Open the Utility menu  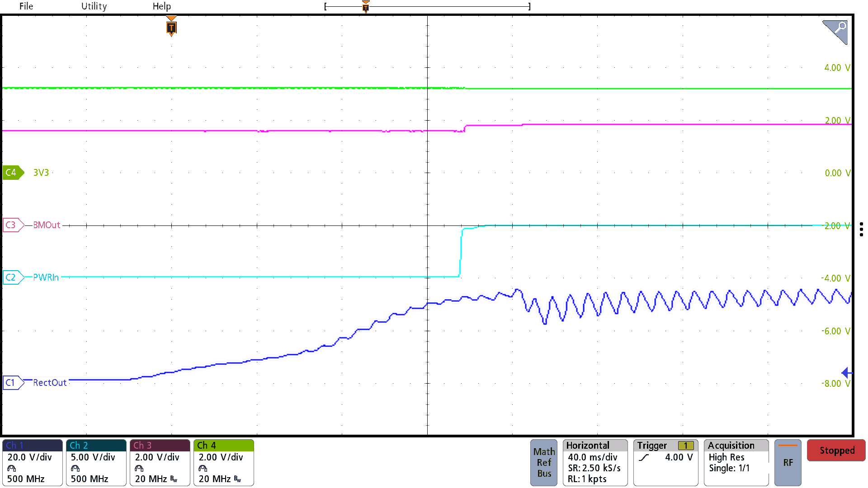point(94,6)
